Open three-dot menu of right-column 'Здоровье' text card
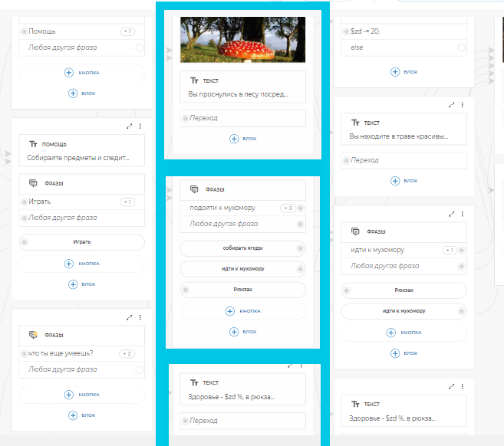Viewport: 504px width, 446px height. point(463,386)
